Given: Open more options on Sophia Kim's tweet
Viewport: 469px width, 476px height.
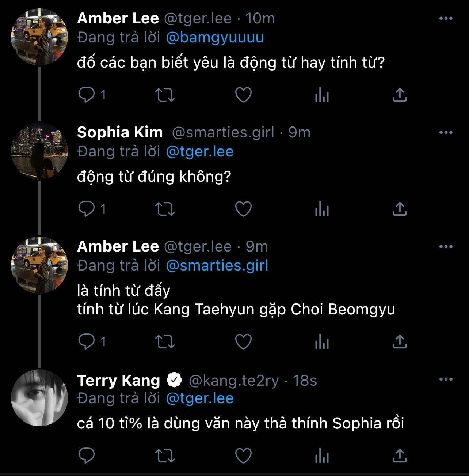Looking at the screenshot, I should (446, 132).
